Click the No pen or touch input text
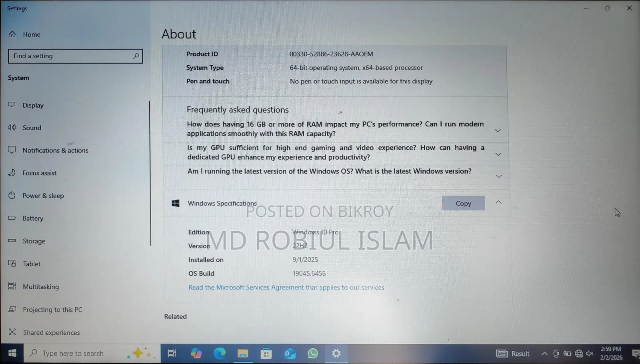Image resolution: width=640 pixels, height=364 pixels. pyautogui.click(x=361, y=81)
